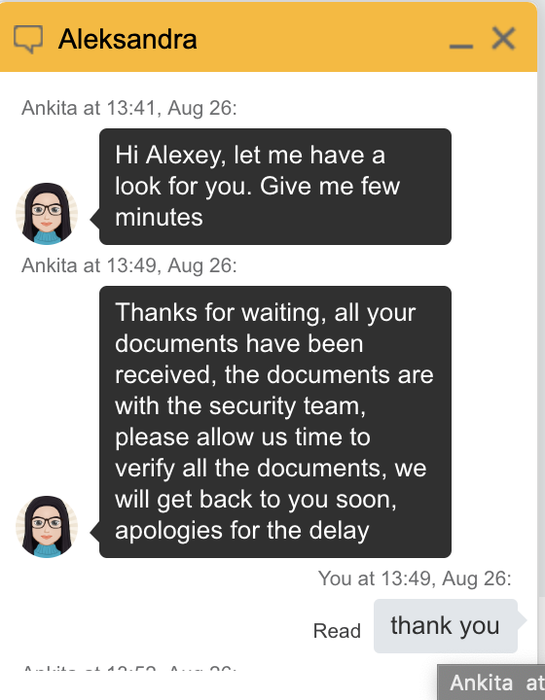
Task: Click the 'Ankita at 13:49, Aug 26' timestamp
Action: [x=129, y=266]
